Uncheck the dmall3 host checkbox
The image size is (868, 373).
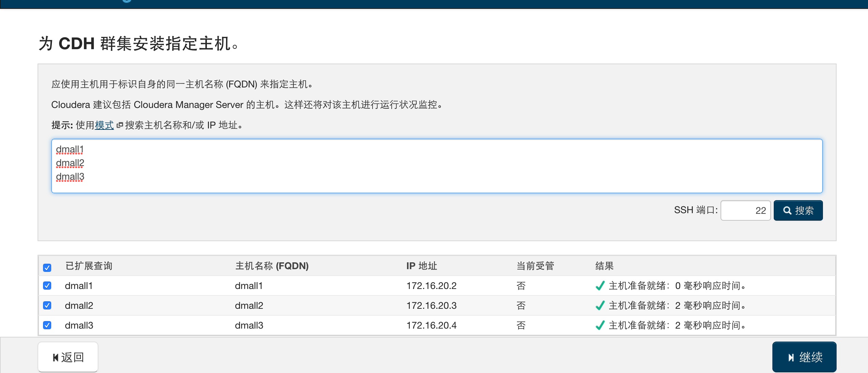(47, 325)
